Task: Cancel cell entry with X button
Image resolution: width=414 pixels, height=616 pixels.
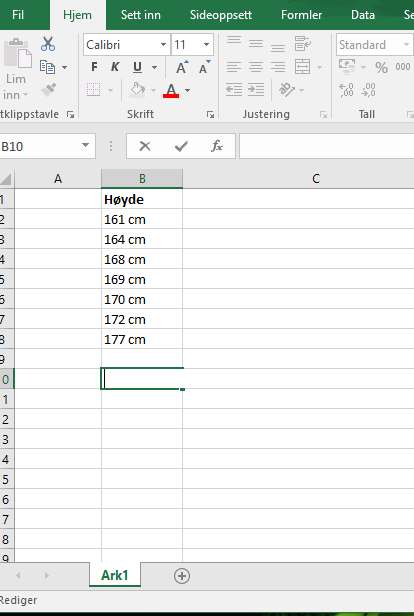Action: click(145, 146)
